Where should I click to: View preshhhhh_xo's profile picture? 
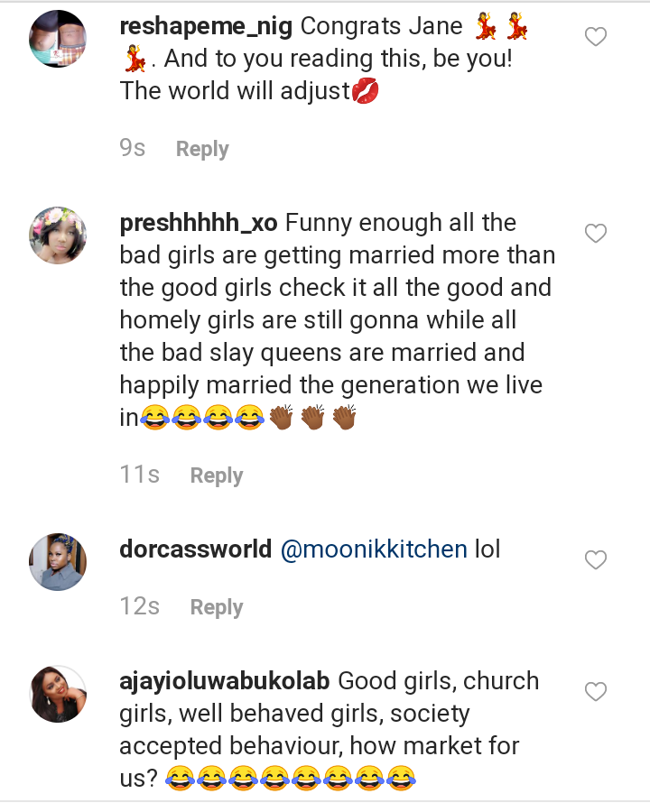pyautogui.click(x=58, y=235)
